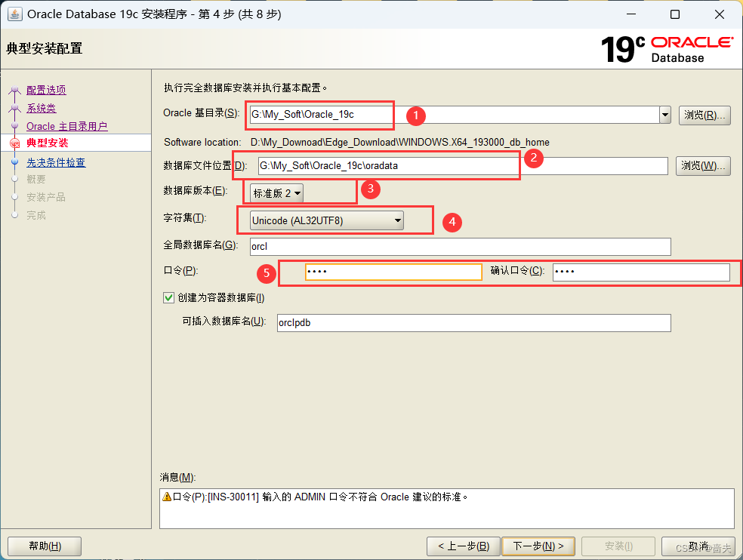The width and height of the screenshot is (743, 560).
Task: Click the 帮助(H) button
Action: click(45, 546)
